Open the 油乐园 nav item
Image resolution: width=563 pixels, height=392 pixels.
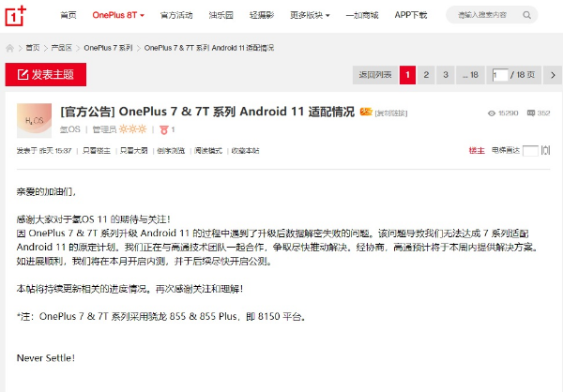click(x=221, y=15)
